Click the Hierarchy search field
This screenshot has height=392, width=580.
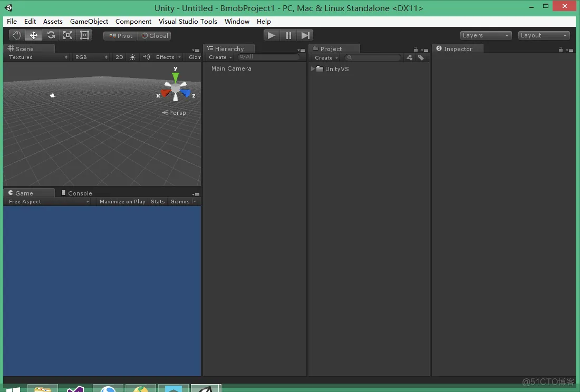(x=269, y=57)
